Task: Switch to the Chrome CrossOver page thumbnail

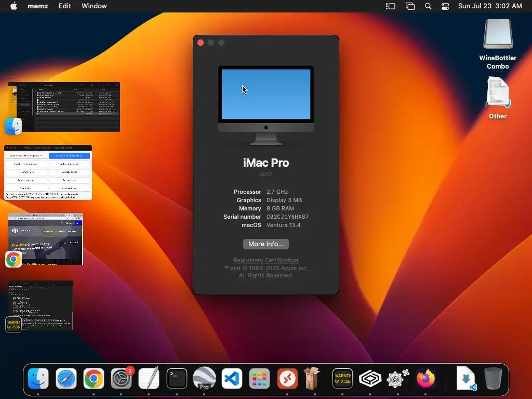Action: [46, 239]
